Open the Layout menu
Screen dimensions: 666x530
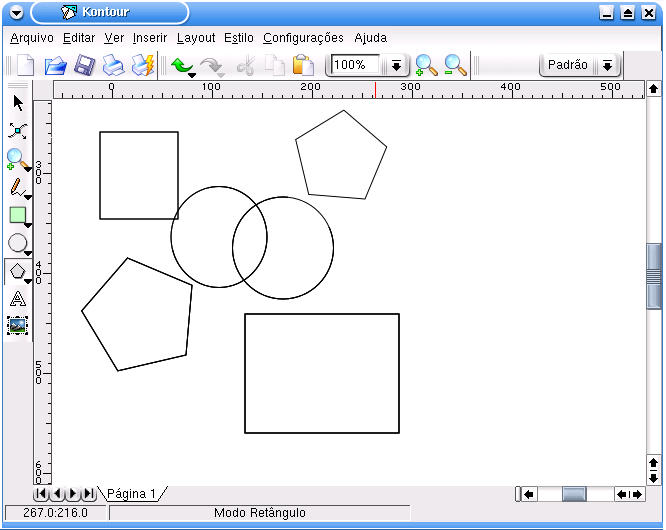[x=196, y=38]
